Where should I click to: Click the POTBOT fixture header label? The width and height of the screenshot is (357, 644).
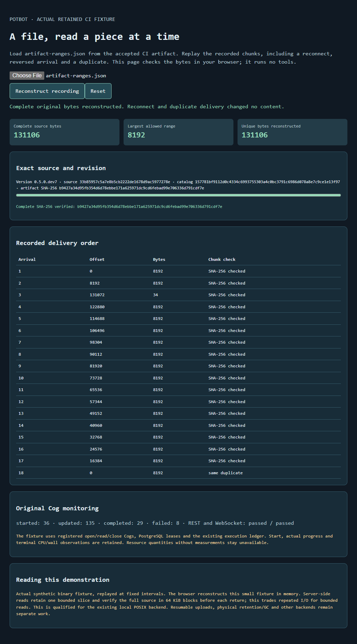coord(62,19)
